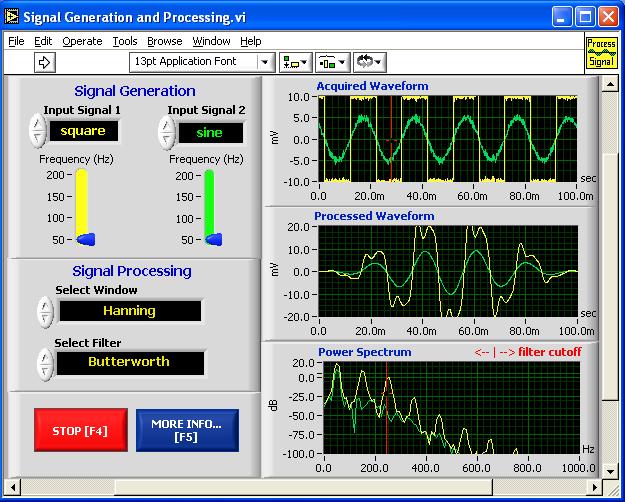Viewport: 625px width, 502px height.
Task: Click the horizontal scrollbar left arrow
Action: pos(13,487)
